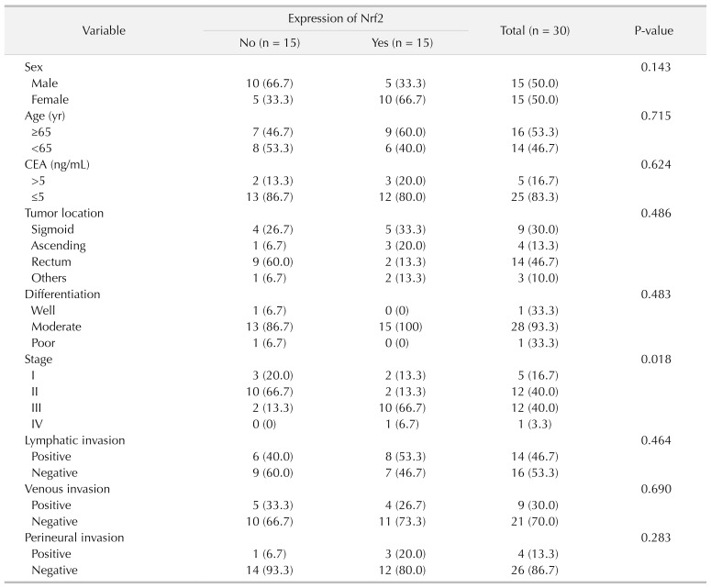711x588 pixels.
Task: Select the '15 (100)' cell
Action: pos(402,326)
